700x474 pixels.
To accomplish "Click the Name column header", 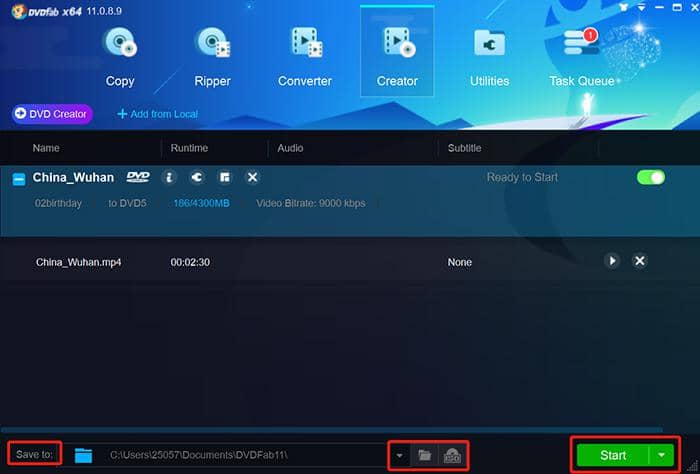I will (46, 148).
